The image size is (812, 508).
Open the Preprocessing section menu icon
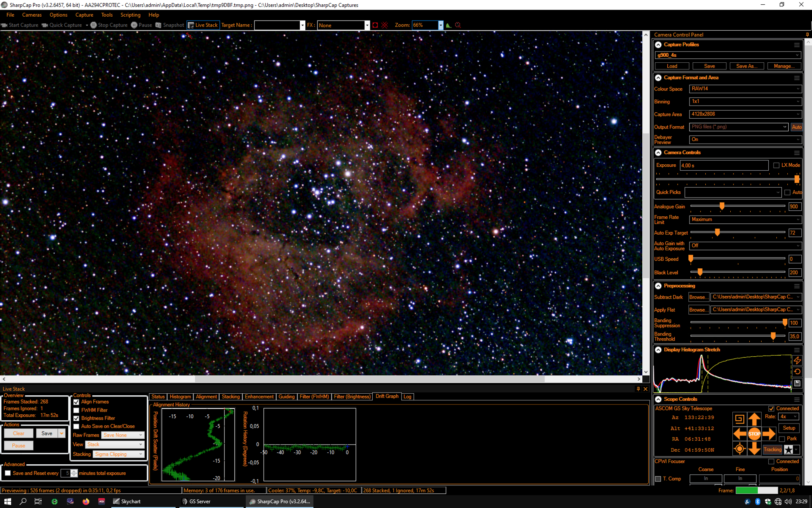tap(797, 286)
